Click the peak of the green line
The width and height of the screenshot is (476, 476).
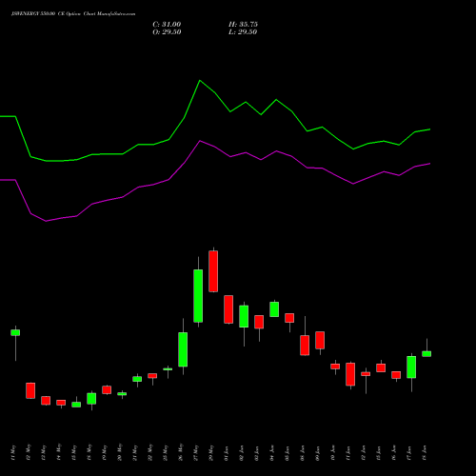pos(200,81)
